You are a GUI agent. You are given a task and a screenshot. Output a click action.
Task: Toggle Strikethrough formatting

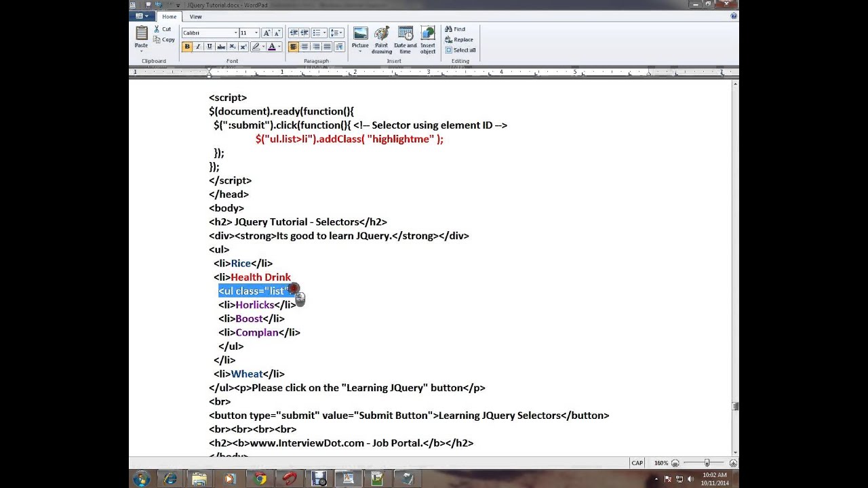tap(220, 47)
